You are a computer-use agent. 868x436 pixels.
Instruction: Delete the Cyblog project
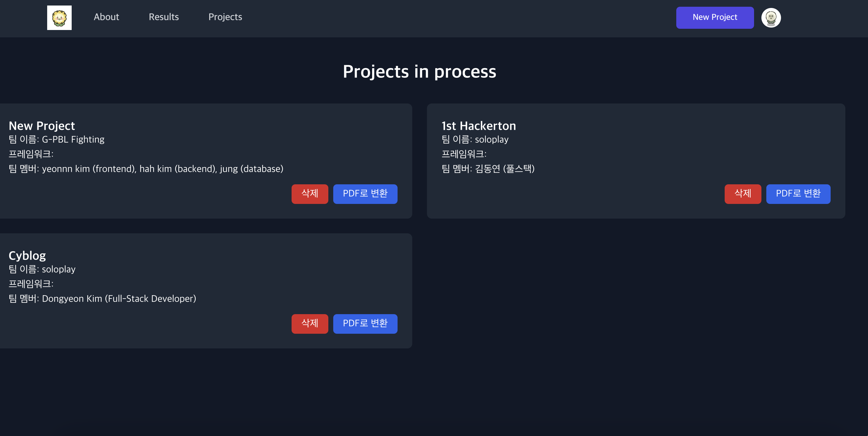[309, 323]
